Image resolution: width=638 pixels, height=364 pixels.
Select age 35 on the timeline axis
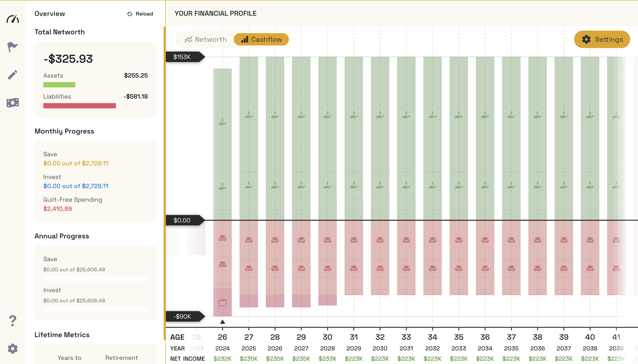(459, 337)
